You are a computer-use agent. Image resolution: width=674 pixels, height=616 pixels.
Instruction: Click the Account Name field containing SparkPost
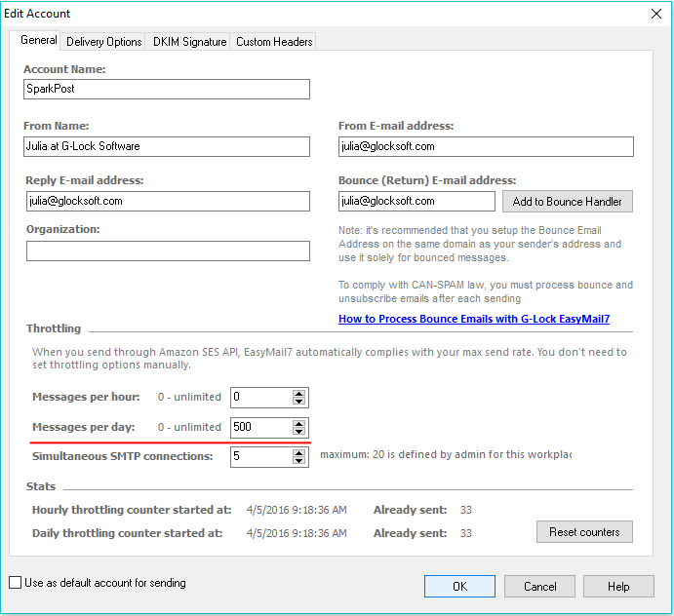tap(167, 89)
